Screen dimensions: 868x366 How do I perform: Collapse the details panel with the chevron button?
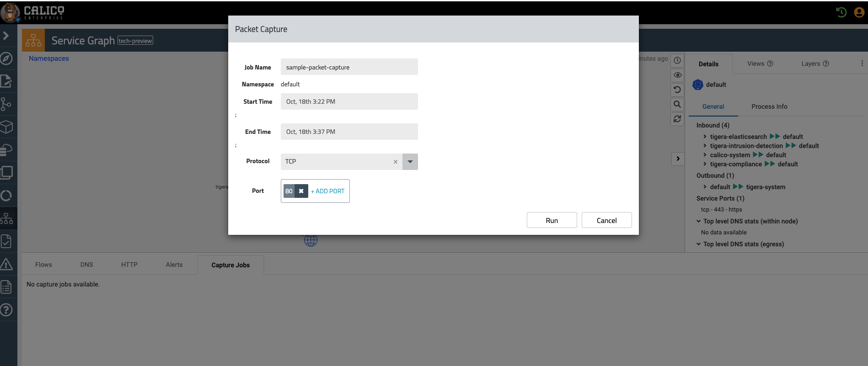click(x=678, y=159)
